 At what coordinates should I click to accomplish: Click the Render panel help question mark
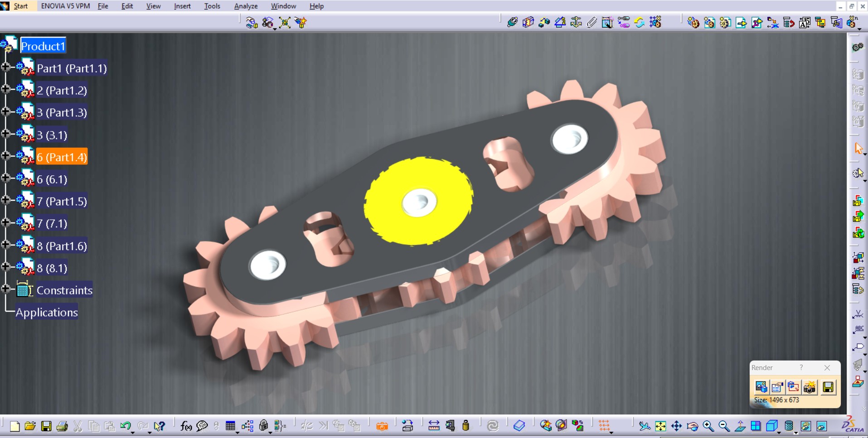(x=801, y=368)
